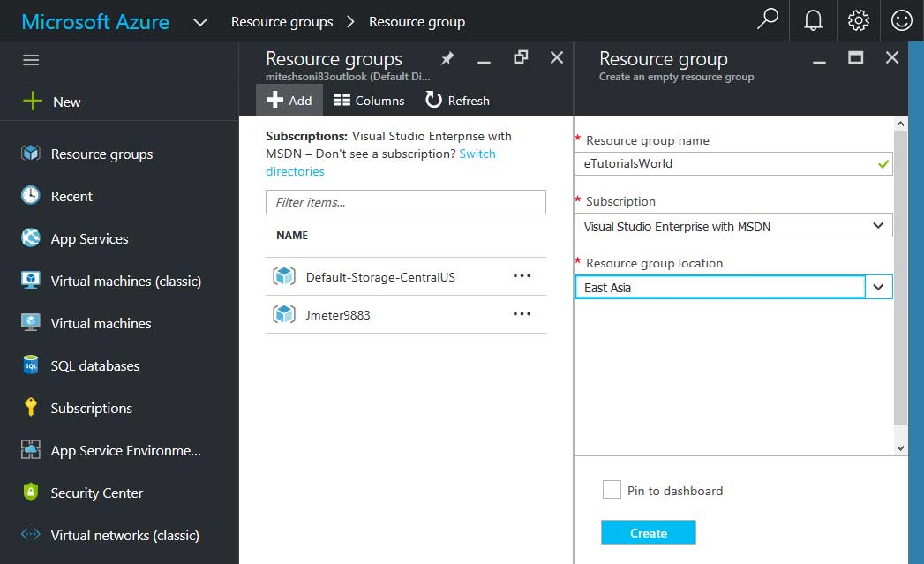The image size is (924, 564).
Task: Click the Refresh icon in toolbar
Action: pyautogui.click(x=433, y=100)
